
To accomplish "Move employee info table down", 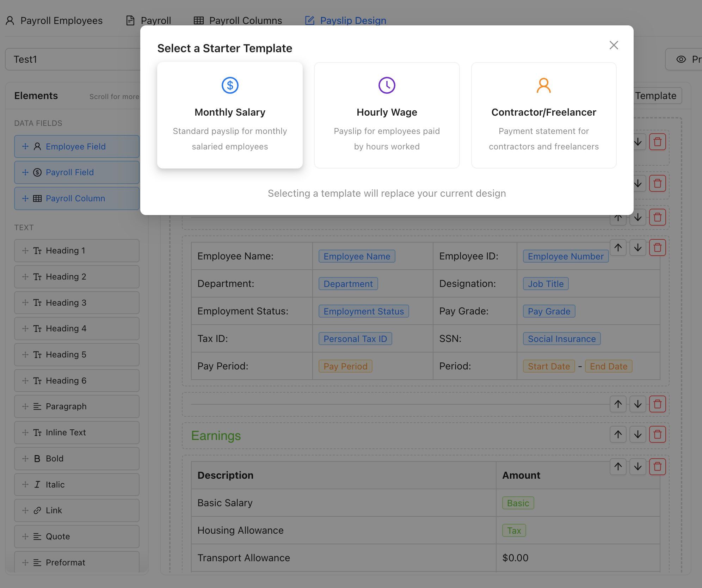I will coord(638,247).
